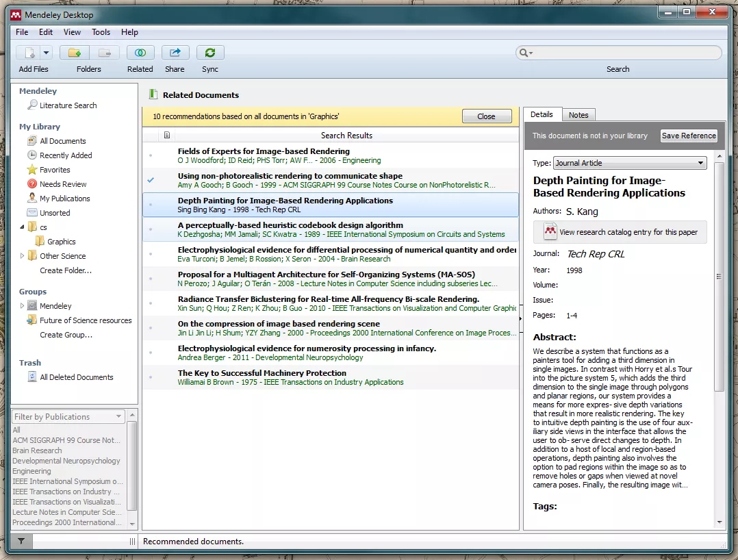
Task: Click the Sync toolbar icon
Action: point(210,53)
